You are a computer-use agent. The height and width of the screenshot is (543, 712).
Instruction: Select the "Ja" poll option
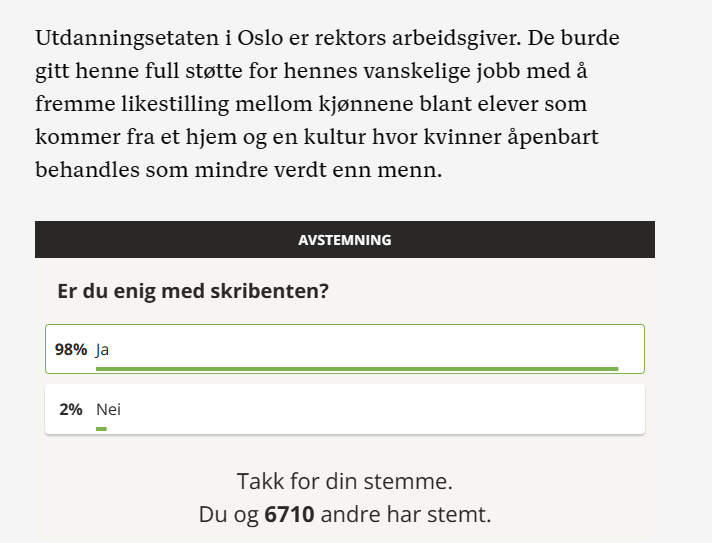coord(345,349)
